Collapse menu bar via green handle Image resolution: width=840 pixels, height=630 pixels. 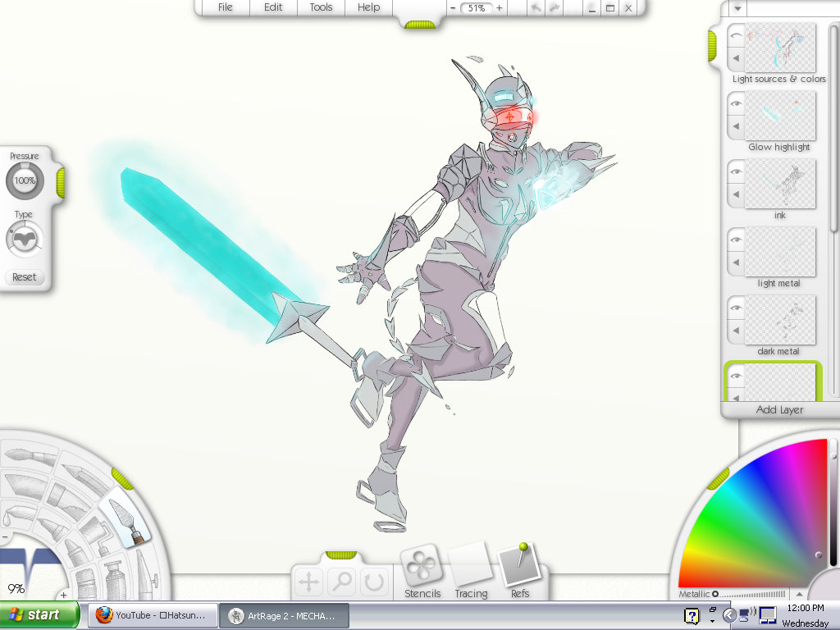420,25
